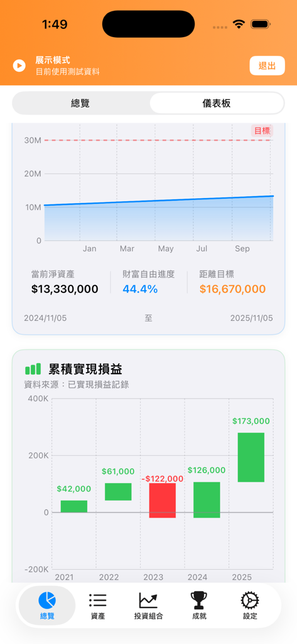Tap the battery status icon
Viewport: 297px width, 644px height.
pos(260,25)
